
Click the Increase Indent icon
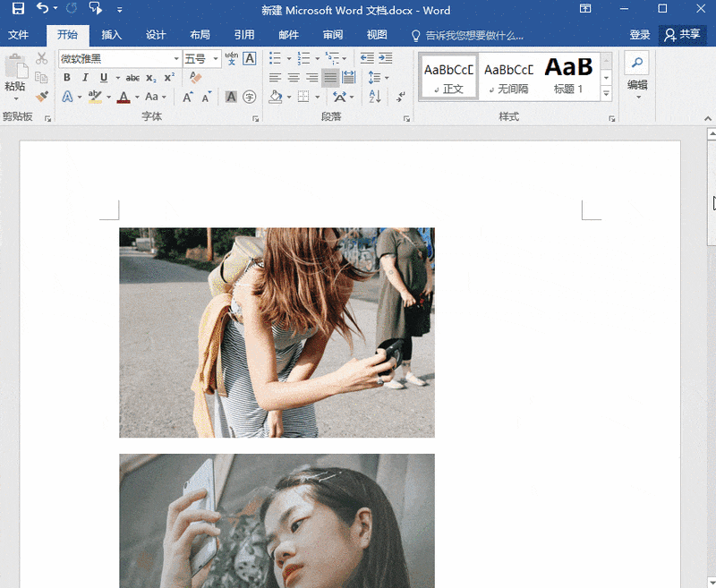(x=386, y=58)
